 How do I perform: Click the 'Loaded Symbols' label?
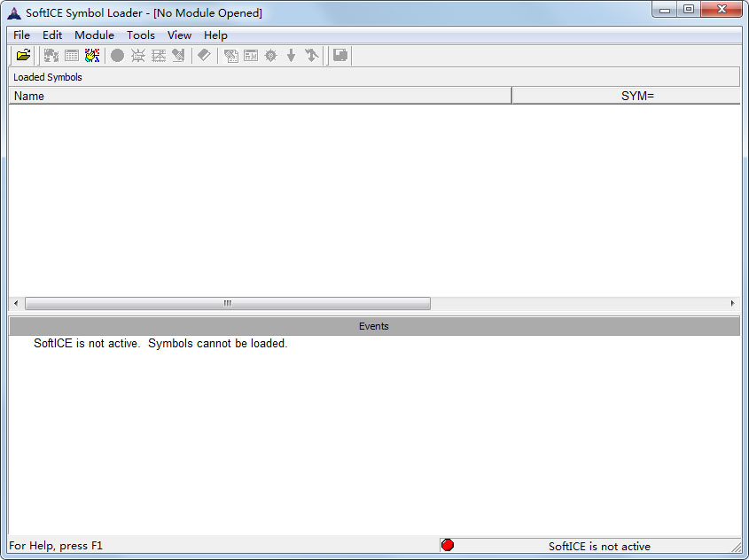click(x=48, y=77)
